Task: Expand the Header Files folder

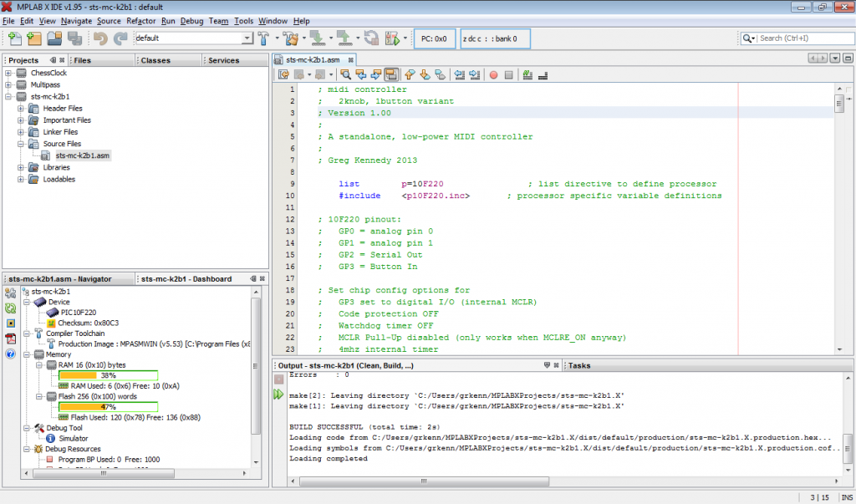Action: (x=21, y=108)
